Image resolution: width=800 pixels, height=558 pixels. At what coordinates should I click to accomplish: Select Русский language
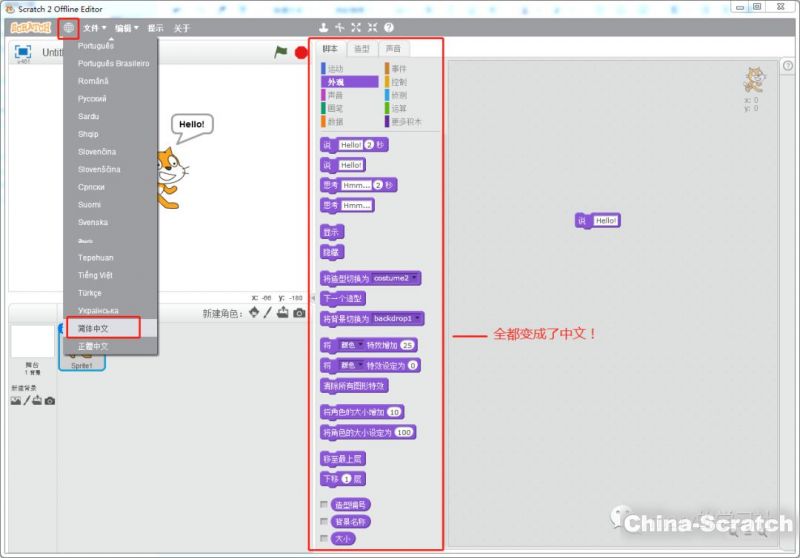tap(110, 98)
